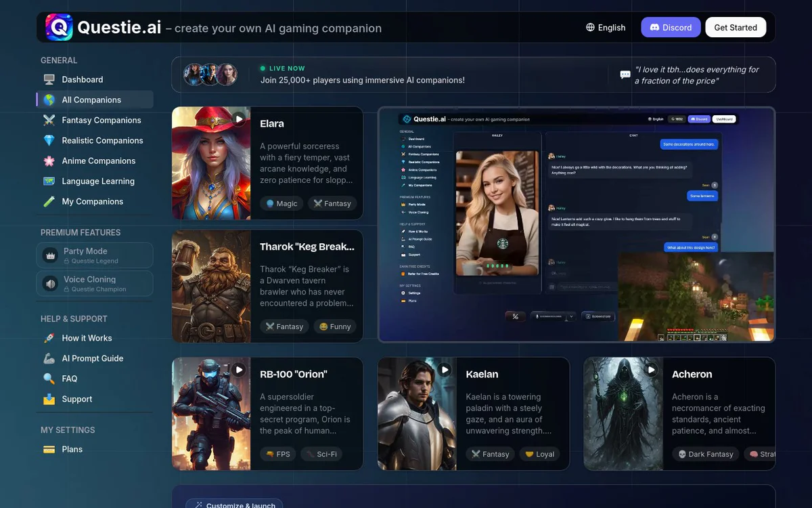
Task: Open the Voice Cloning premium feature
Action: click(95, 284)
